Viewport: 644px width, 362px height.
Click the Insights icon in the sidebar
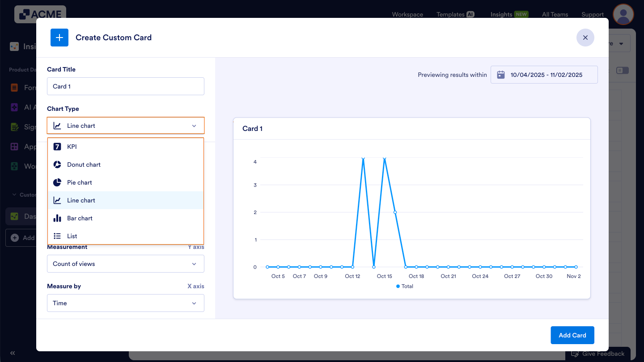pos(14,46)
